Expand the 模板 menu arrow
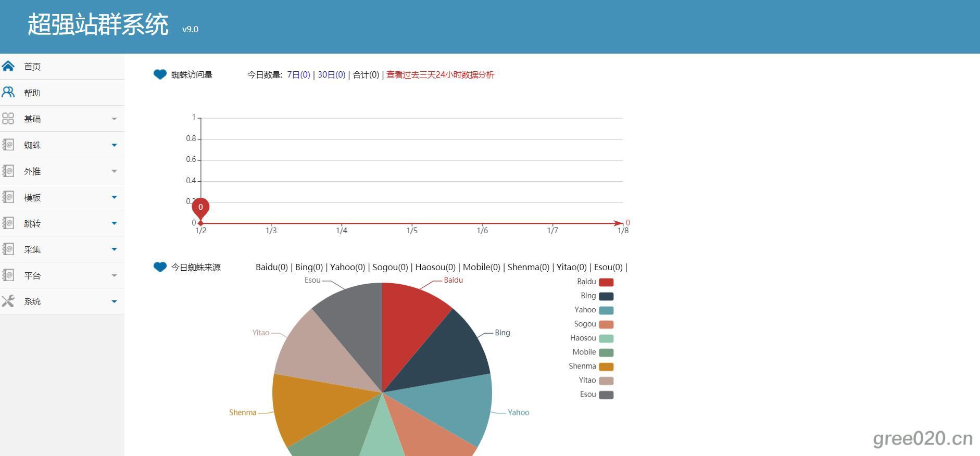This screenshot has height=456, width=980. click(114, 197)
